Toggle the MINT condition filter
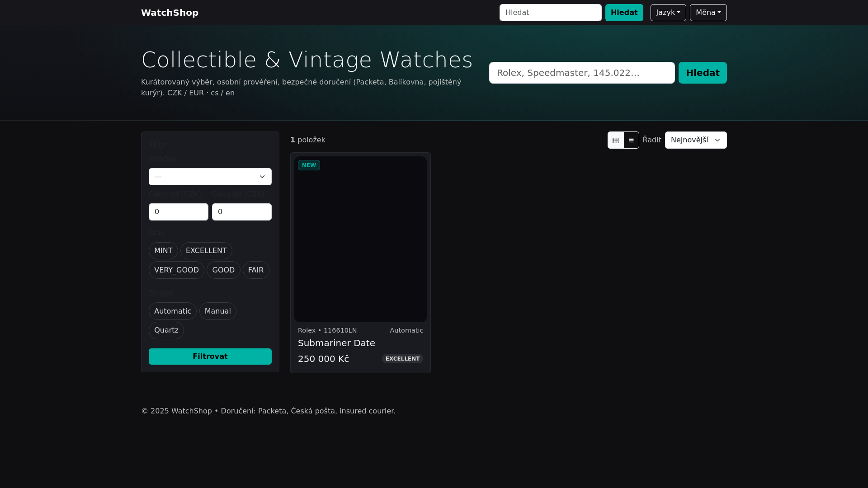This screenshot has width=868, height=488. (163, 251)
